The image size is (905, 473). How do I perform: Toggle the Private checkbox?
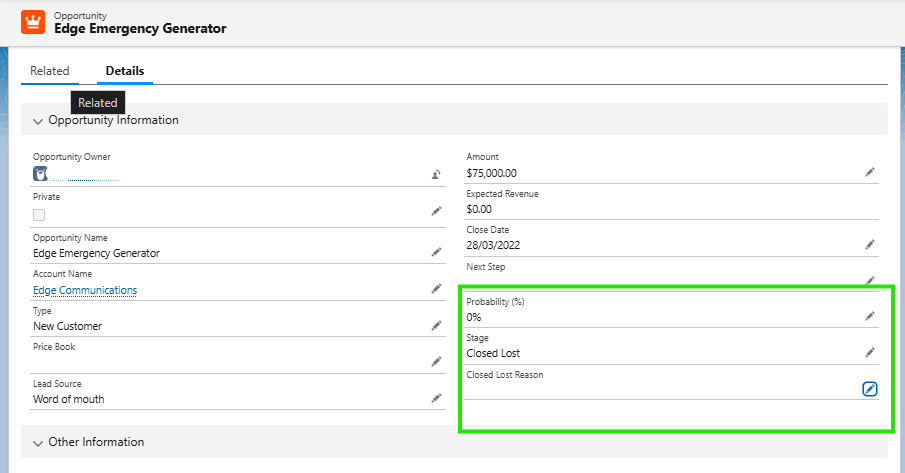(x=39, y=215)
